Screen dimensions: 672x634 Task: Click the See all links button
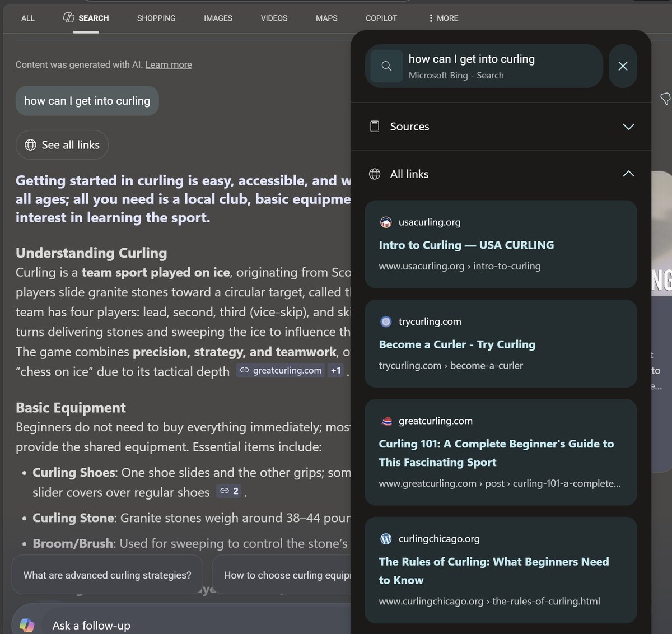62,144
